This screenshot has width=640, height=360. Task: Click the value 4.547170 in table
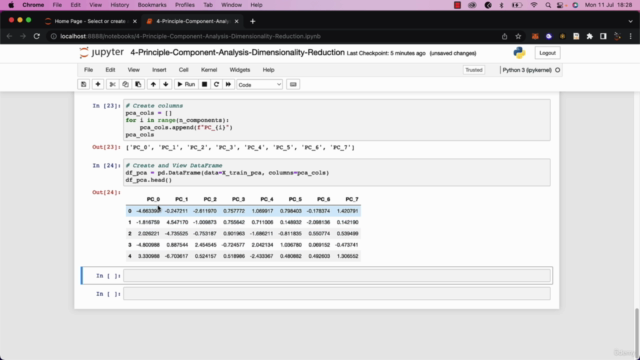(x=177, y=222)
